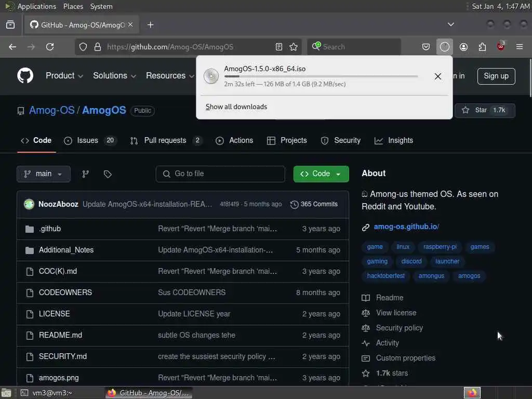Open the Issues tab
532x399 pixels.
[x=90, y=140]
